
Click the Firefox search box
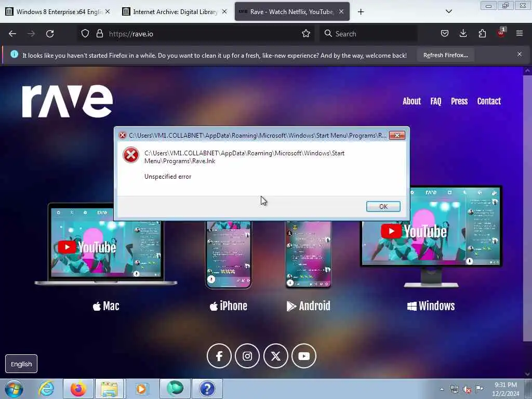(368, 34)
